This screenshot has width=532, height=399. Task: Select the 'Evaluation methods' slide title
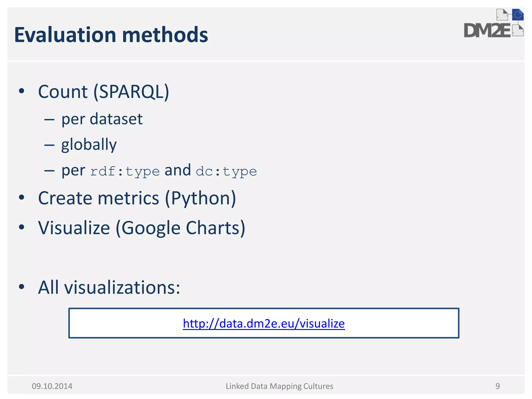(x=111, y=35)
